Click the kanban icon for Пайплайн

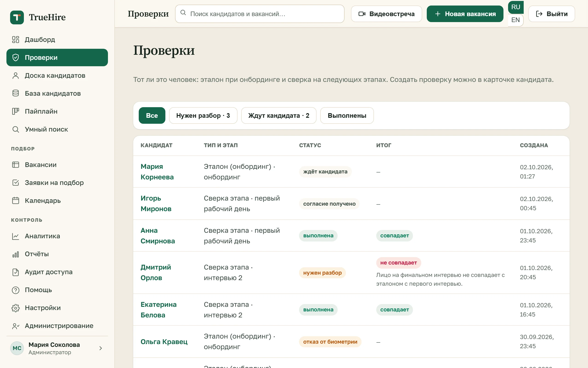click(16, 111)
